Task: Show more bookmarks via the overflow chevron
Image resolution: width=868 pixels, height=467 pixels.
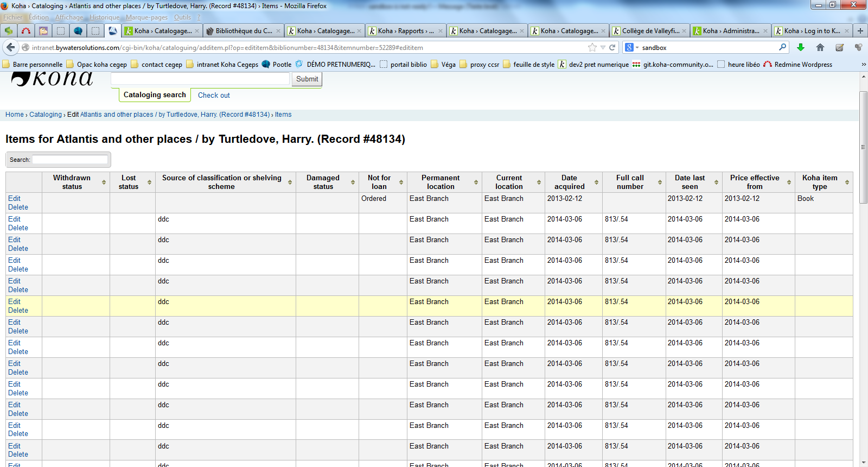Action: pyautogui.click(x=863, y=64)
